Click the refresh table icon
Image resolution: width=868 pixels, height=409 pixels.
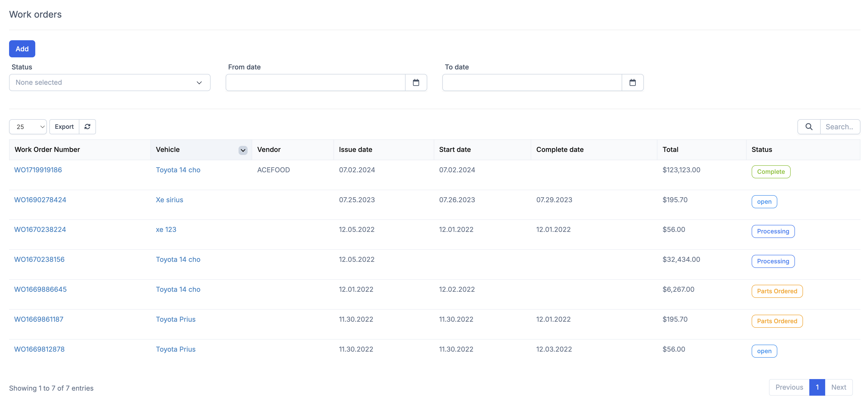(x=87, y=127)
